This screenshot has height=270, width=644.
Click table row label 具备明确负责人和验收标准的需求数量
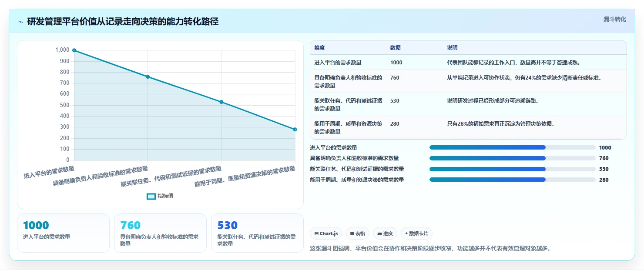[348, 82]
